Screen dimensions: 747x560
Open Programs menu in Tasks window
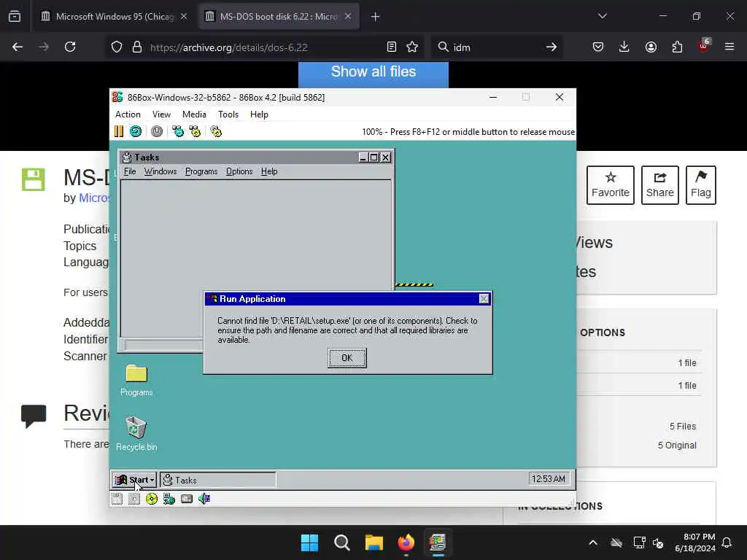[x=201, y=171]
